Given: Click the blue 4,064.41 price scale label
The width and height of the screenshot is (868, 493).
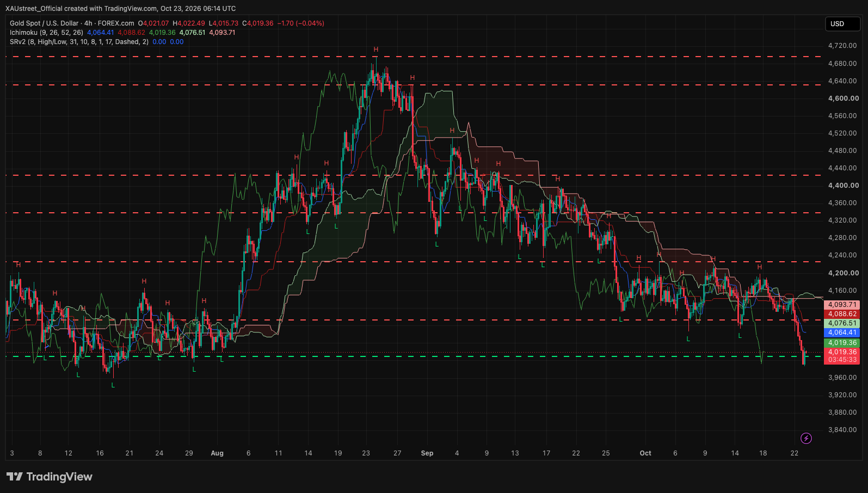Looking at the screenshot, I should tap(842, 332).
